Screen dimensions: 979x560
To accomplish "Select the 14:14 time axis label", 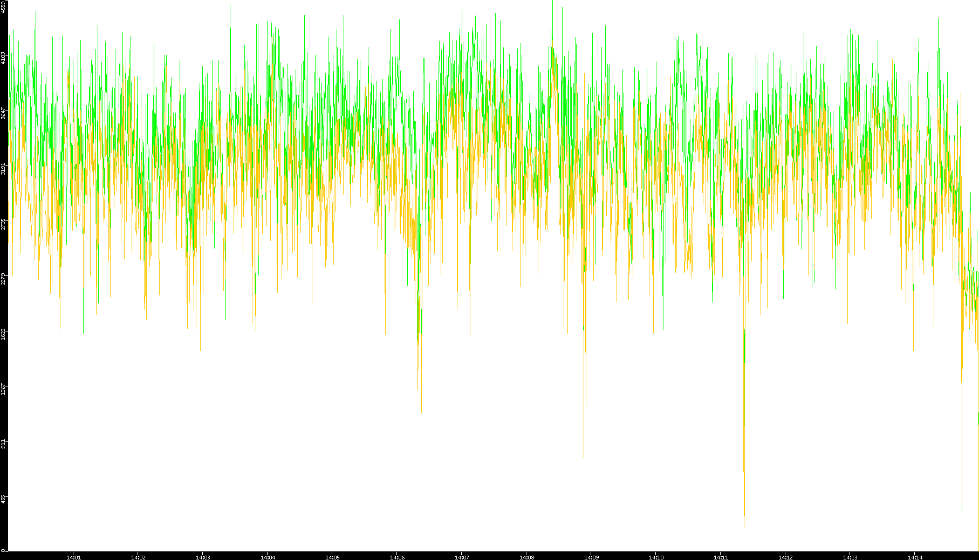I will pos(915,557).
